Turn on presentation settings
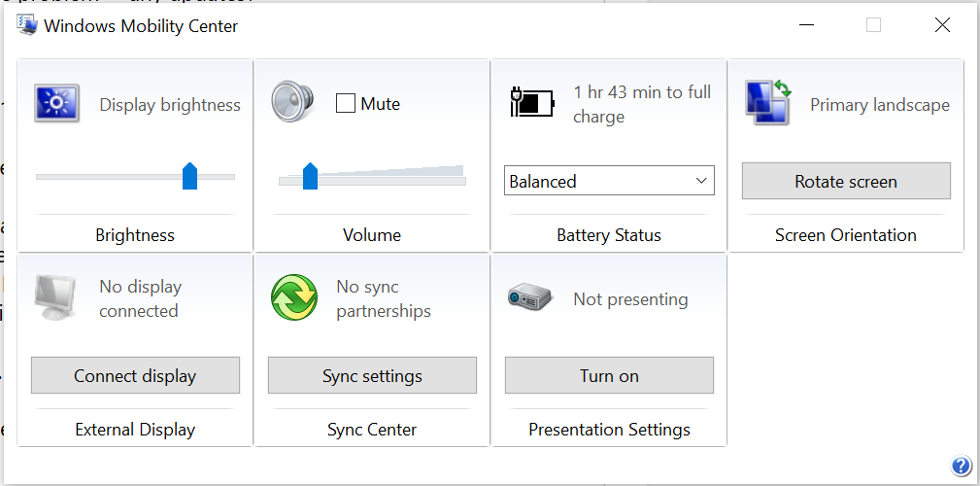The width and height of the screenshot is (980, 486). [x=609, y=375]
